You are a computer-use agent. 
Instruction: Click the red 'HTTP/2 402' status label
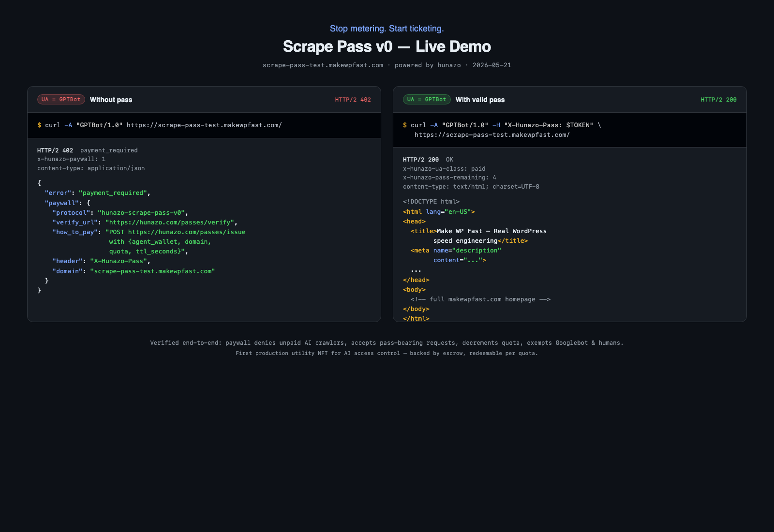click(x=353, y=100)
